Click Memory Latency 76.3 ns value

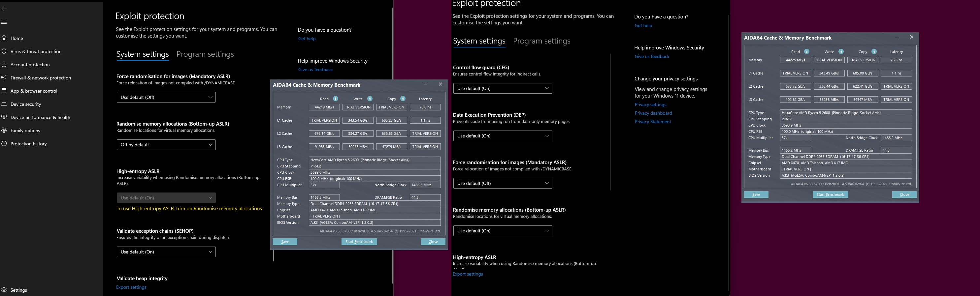897,60
